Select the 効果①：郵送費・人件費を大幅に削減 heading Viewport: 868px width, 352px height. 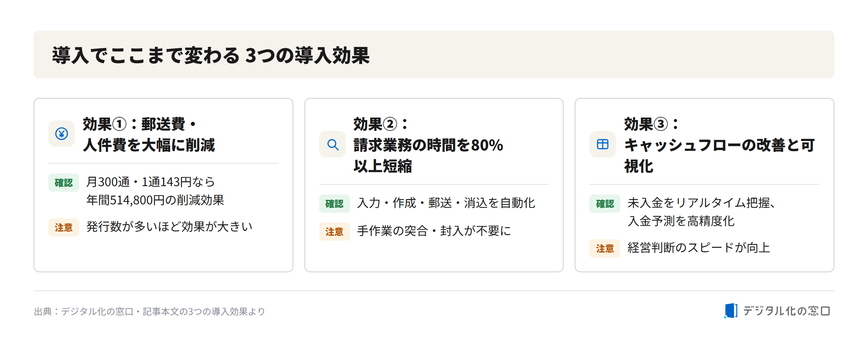(149, 135)
